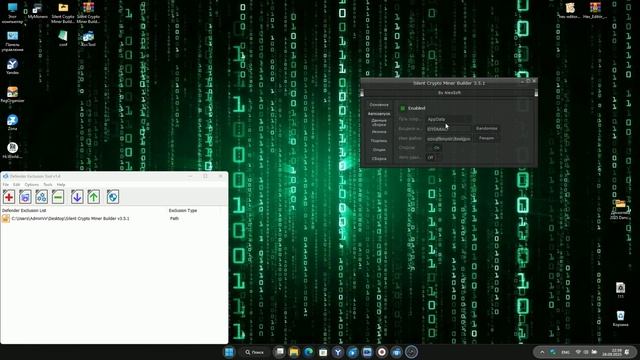Switch to the Иконка tab in Miner Builder
This screenshot has height=360, width=640.
coord(379,132)
